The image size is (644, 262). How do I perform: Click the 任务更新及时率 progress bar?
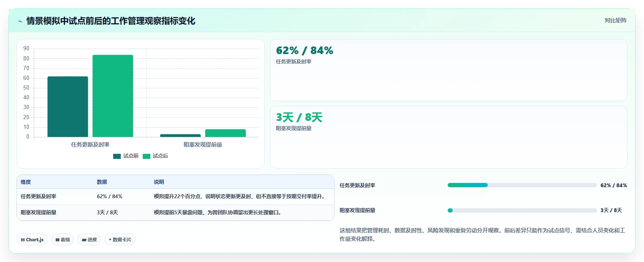pyautogui.click(x=522, y=185)
